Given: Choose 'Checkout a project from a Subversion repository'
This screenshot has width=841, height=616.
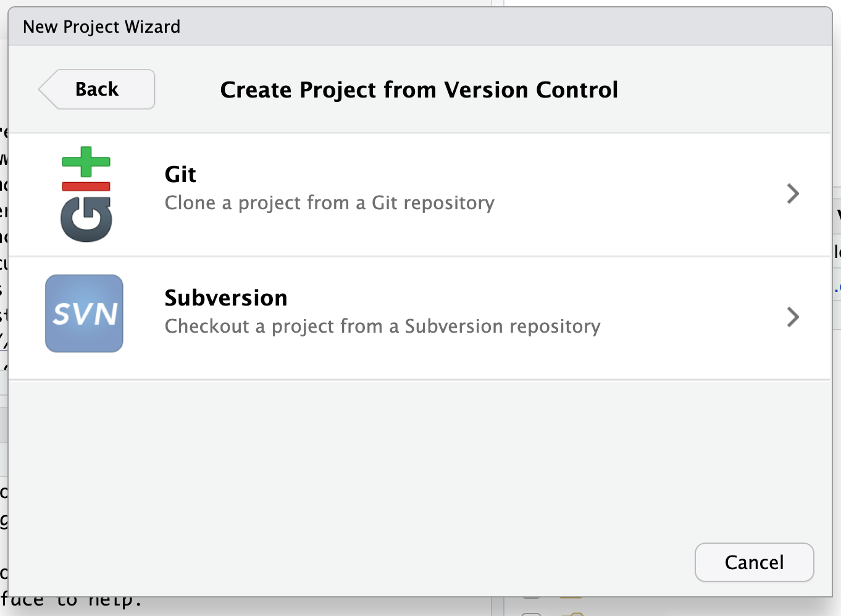Looking at the screenshot, I should (383, 327).
